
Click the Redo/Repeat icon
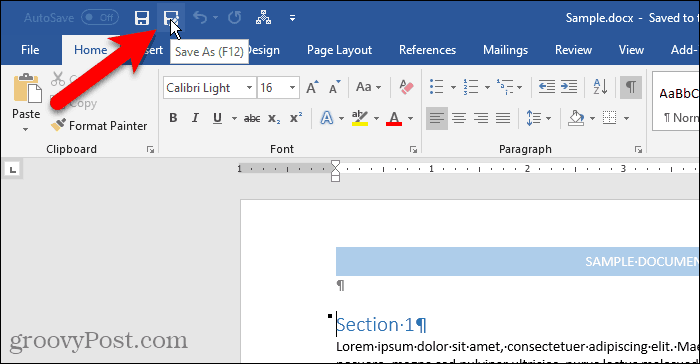click(234, 18)
